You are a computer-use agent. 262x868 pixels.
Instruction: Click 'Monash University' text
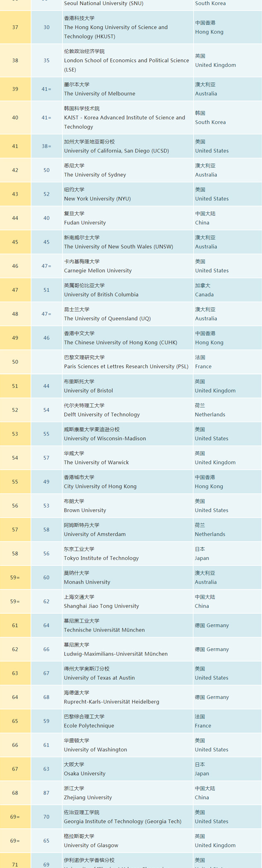tap(87, 582)
